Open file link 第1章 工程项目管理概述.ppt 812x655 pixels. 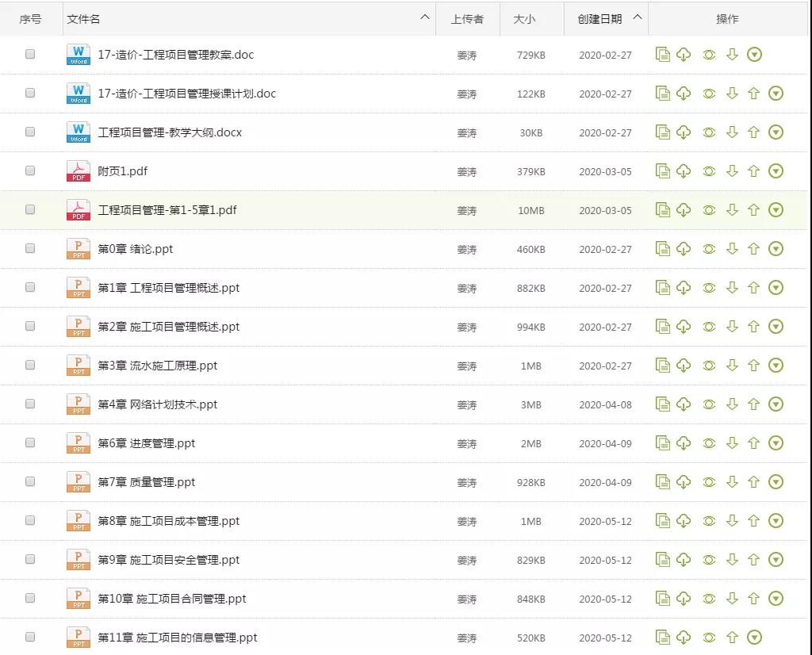point(168,288)
